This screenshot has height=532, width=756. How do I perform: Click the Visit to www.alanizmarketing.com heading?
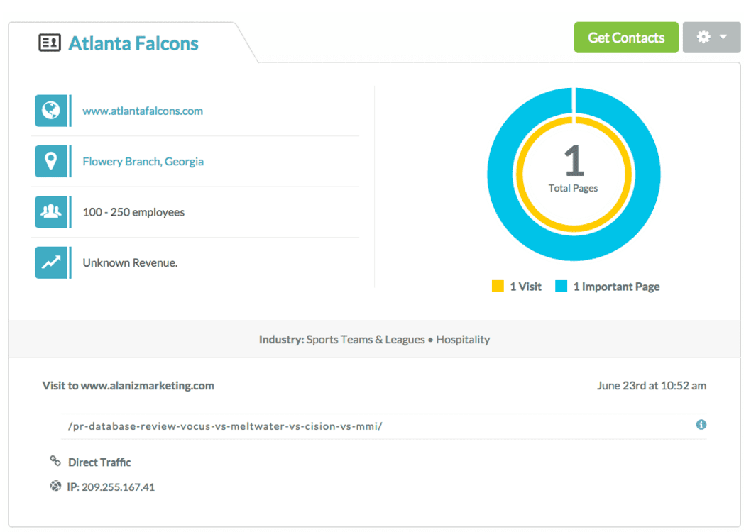click(x=128, y=386)
